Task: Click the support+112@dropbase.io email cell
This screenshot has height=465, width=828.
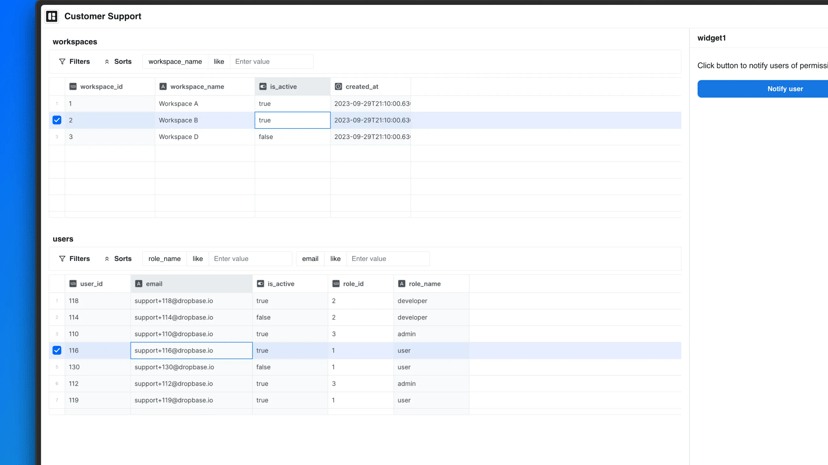Action: 191,384
